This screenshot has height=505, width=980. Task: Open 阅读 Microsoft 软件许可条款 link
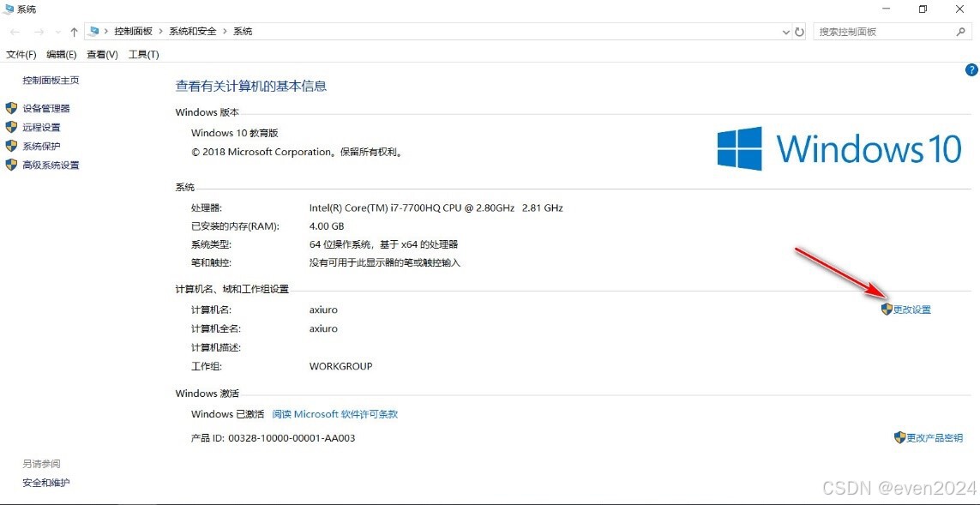tap(335, 414)
